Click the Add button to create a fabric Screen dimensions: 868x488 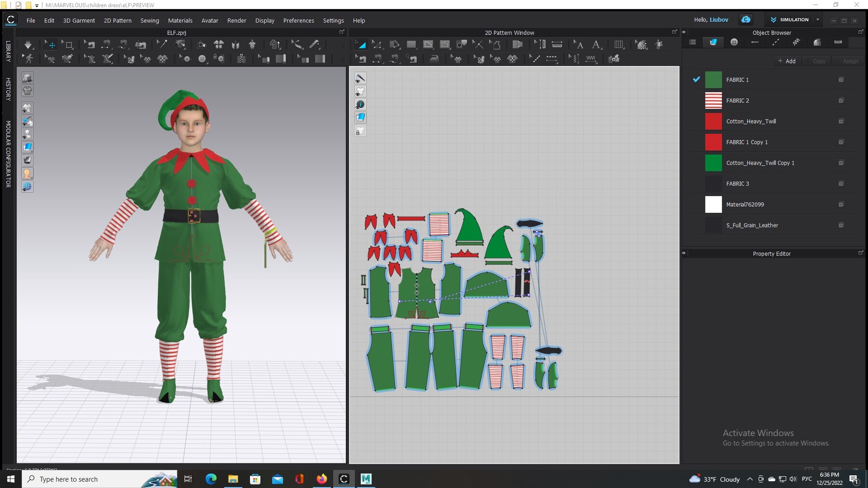click(787, 61)
